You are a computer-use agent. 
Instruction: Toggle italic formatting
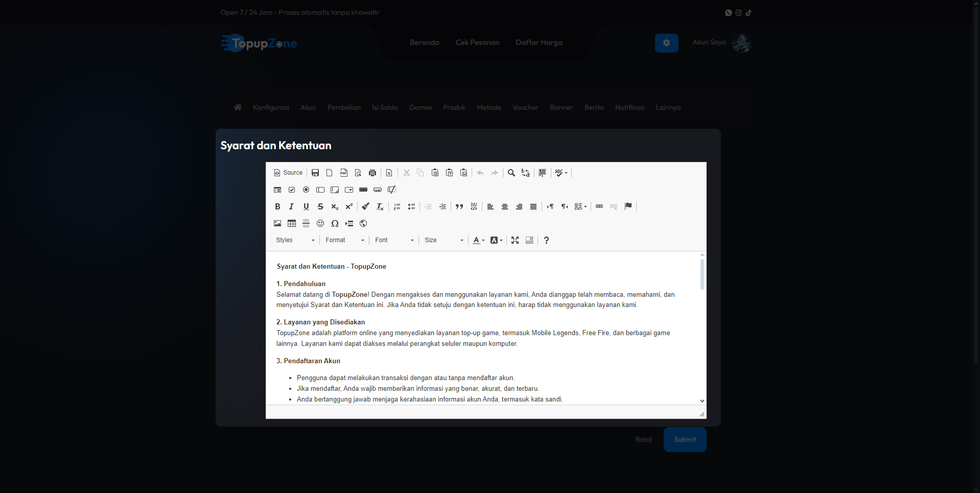(292, 206)
